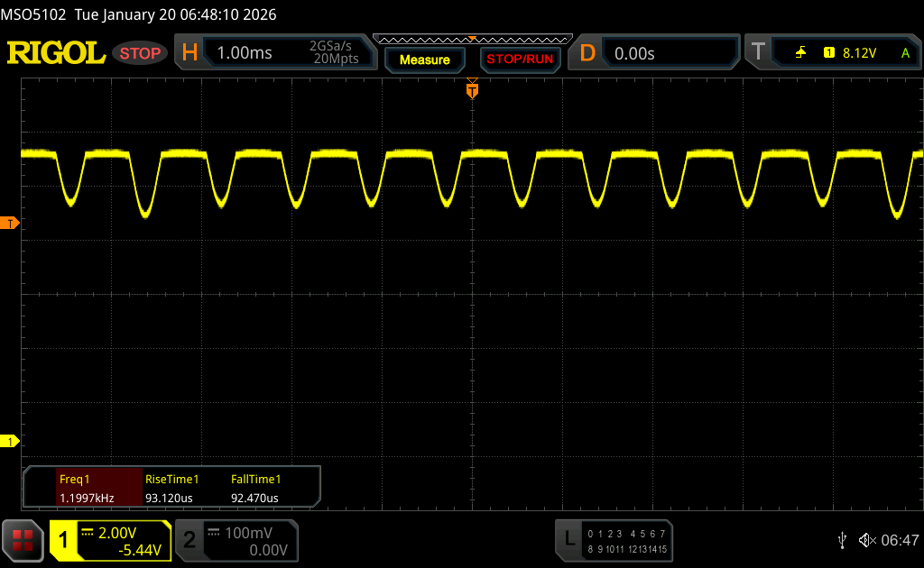Click the yellow channel 1 ground marker
924x568 pixels.
click(11, 441)
